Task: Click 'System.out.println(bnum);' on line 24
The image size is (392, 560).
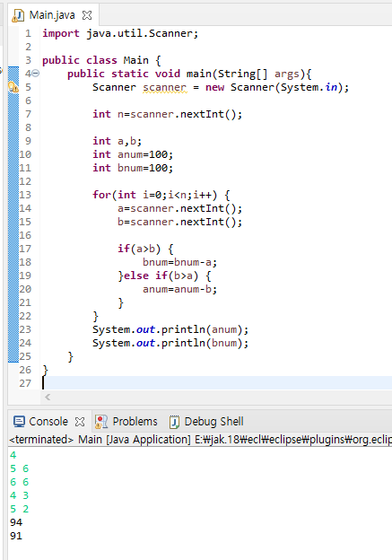Action: point(170,343)
